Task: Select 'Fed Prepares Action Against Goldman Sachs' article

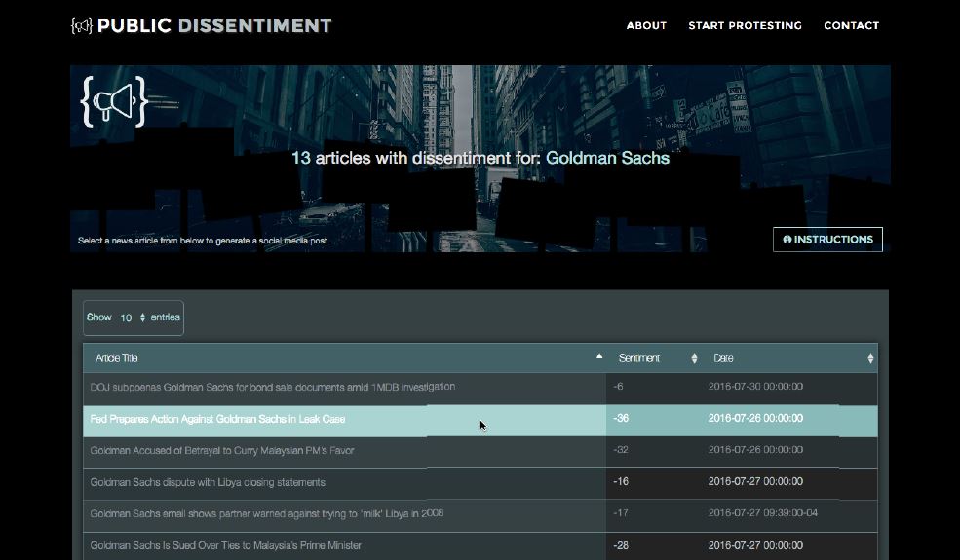Action: 217,419
